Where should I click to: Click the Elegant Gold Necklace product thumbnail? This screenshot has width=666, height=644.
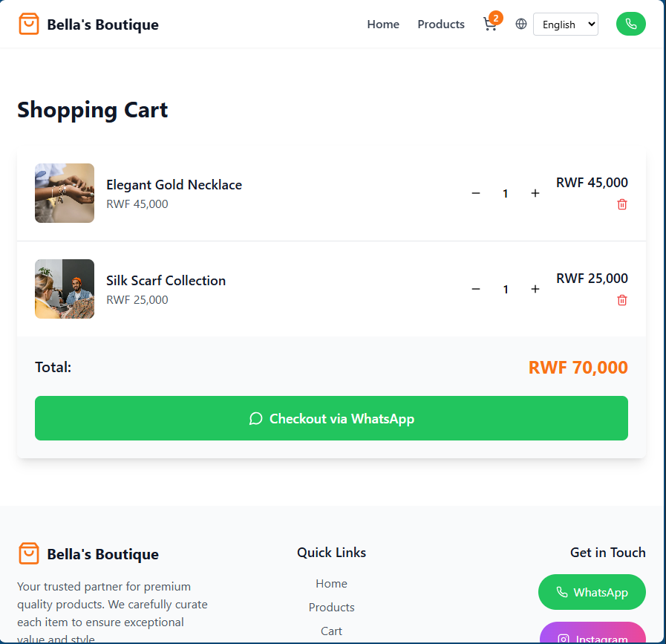[65, 193]
